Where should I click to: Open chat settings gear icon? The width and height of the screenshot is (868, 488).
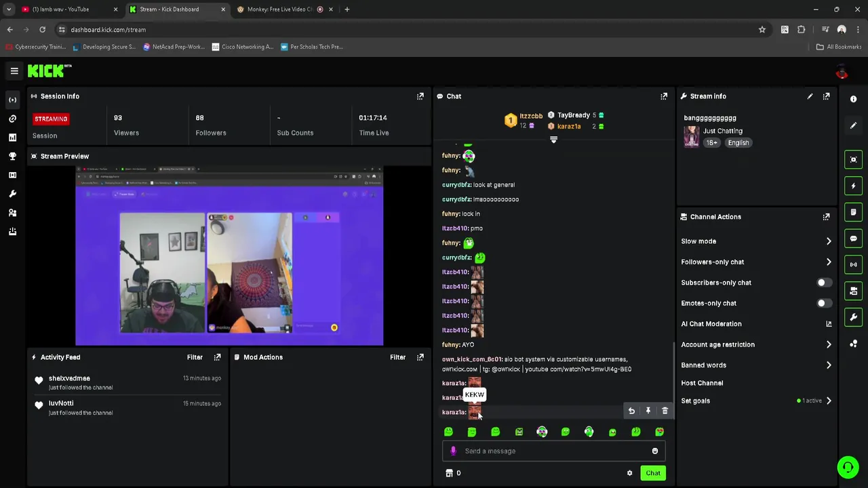pos(629,473)
